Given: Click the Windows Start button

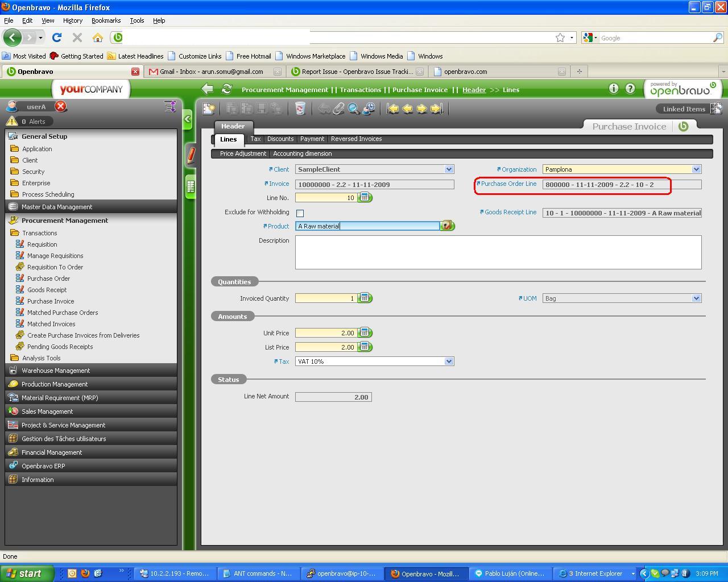Looking at the screenshot, I should [x=27, y=573].
